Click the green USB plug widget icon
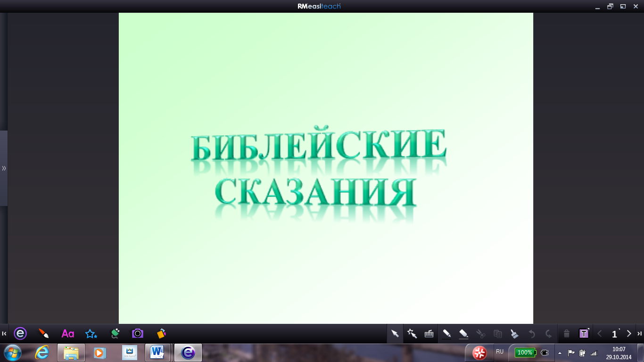 pos(115,334)
